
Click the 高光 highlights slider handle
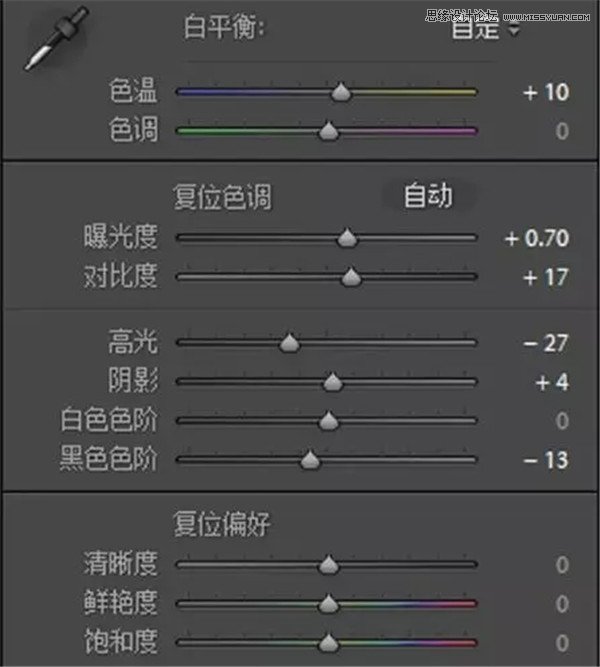click(289, 344)
